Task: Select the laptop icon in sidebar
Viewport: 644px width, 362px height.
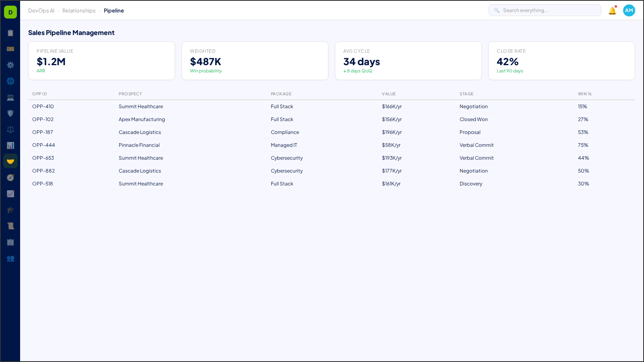Action: (x=10, y=97)
